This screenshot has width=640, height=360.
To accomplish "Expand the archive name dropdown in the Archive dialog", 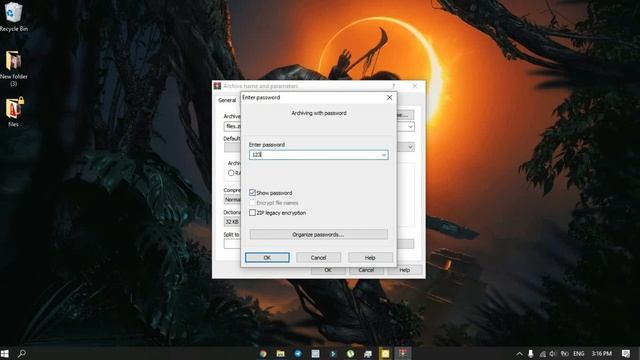I will (x=410, y=127).
